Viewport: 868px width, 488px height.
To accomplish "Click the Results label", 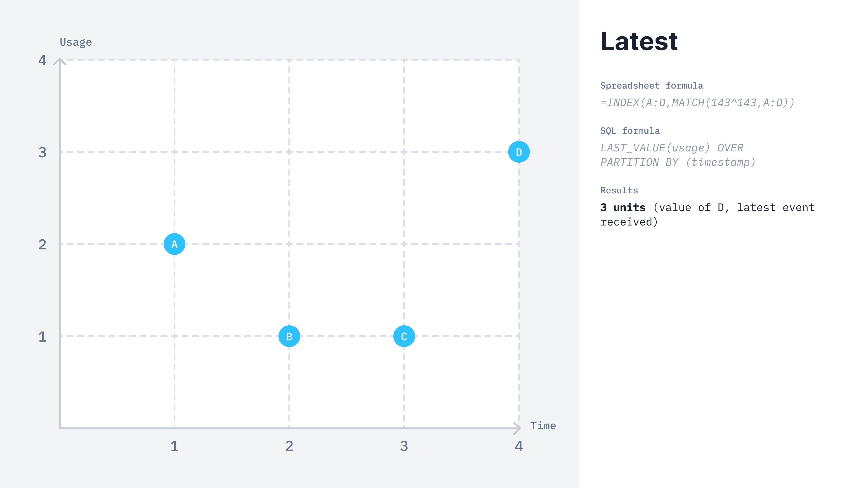I will click(619, 190).
